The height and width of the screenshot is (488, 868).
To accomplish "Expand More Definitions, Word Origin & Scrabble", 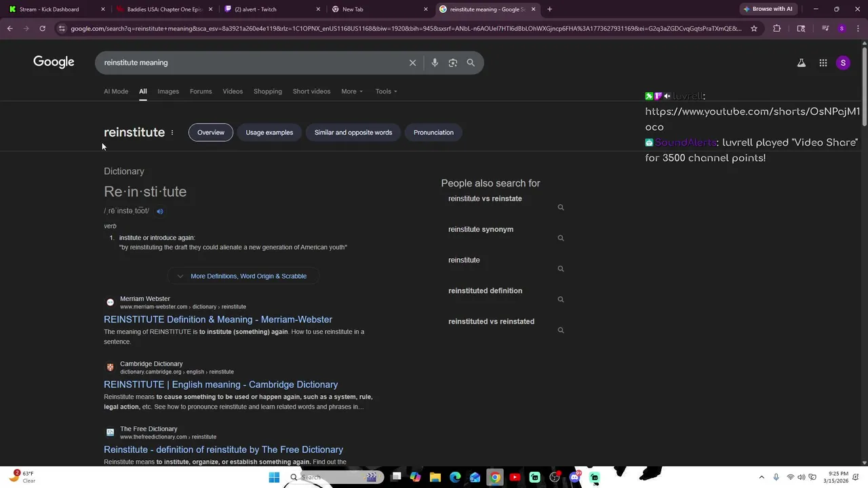I will (243, 276).
